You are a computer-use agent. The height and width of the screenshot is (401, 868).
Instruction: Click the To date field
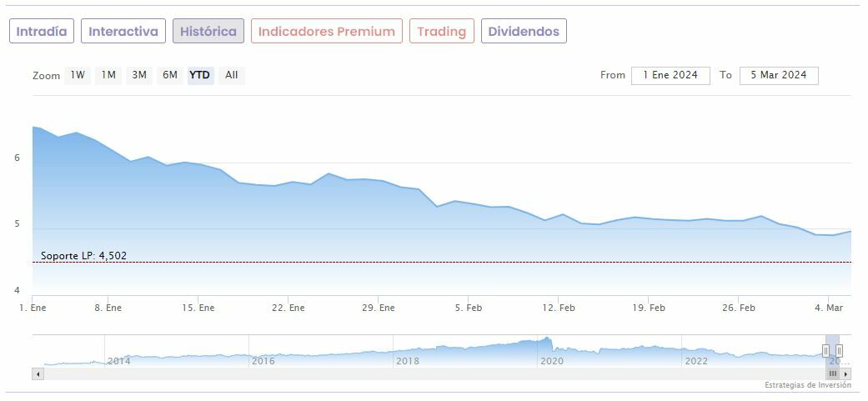(778, 75)
